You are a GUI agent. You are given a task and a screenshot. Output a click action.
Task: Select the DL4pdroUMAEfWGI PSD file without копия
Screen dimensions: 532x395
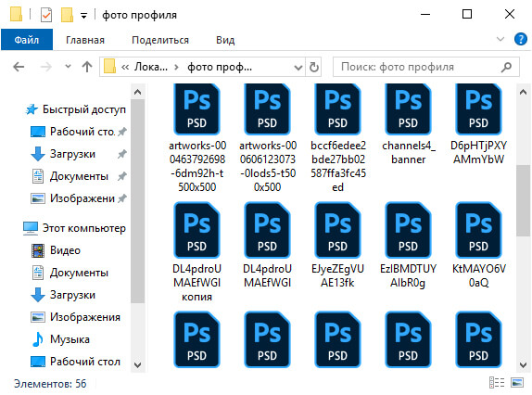pyautogui.click(x=267, y=245)
